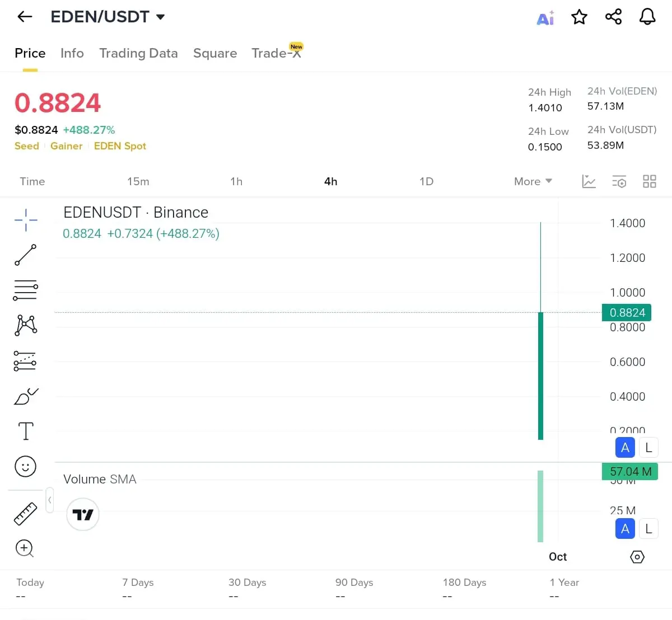Select the 1h interval

pos(236,181)
